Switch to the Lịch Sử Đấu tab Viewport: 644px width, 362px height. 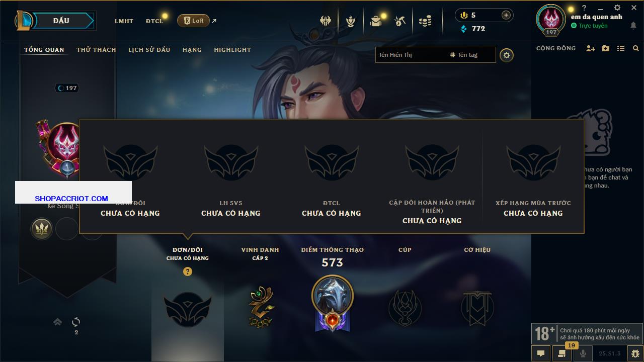click(x=149, y=50)
